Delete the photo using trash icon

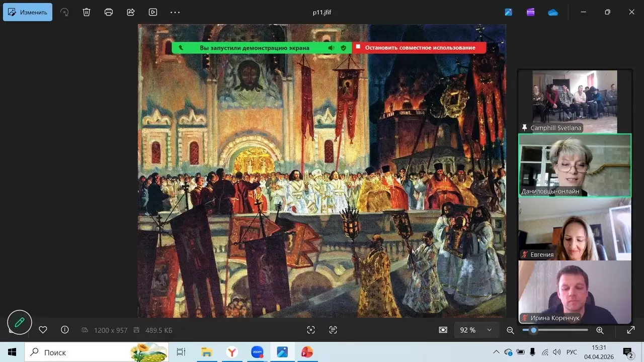[x=87, y=12]
